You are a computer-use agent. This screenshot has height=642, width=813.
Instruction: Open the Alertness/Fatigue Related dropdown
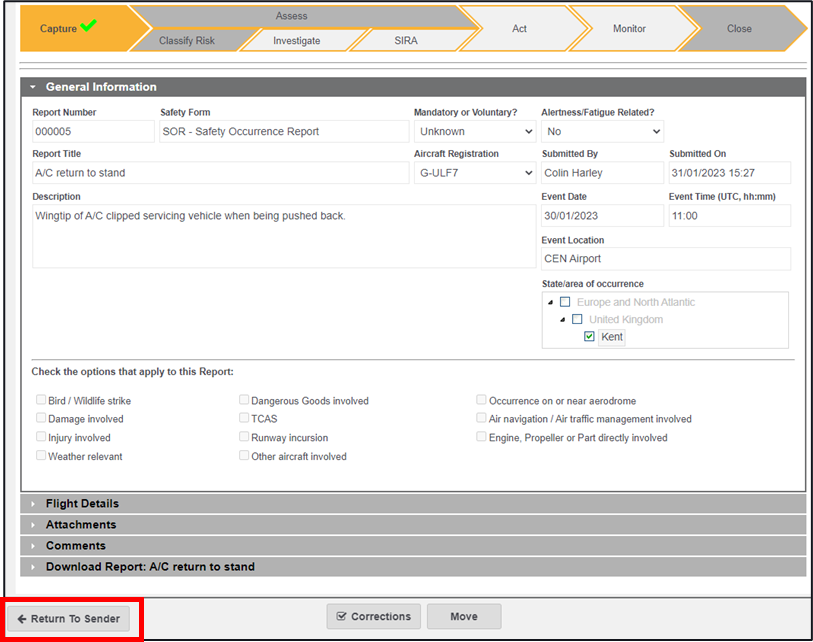coord(602,131)
